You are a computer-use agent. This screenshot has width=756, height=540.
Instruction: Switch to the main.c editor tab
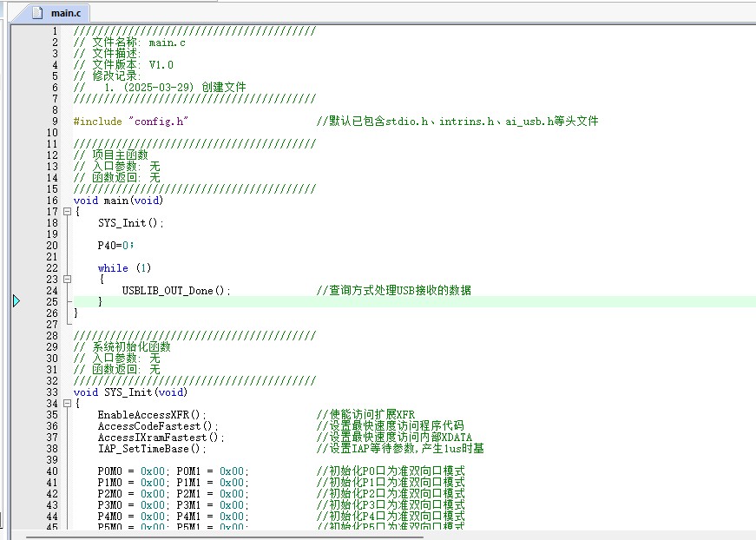[x=65, y=13]
